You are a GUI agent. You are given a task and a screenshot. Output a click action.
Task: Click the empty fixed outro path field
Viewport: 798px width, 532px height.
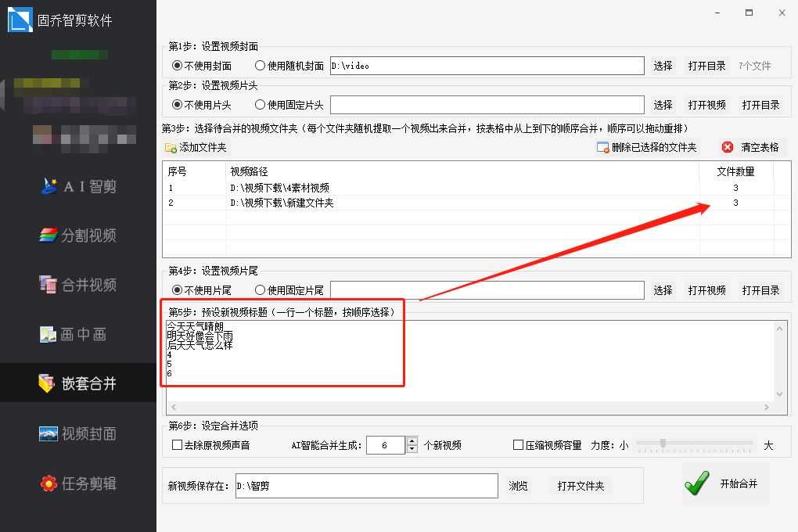click(487, 290)
